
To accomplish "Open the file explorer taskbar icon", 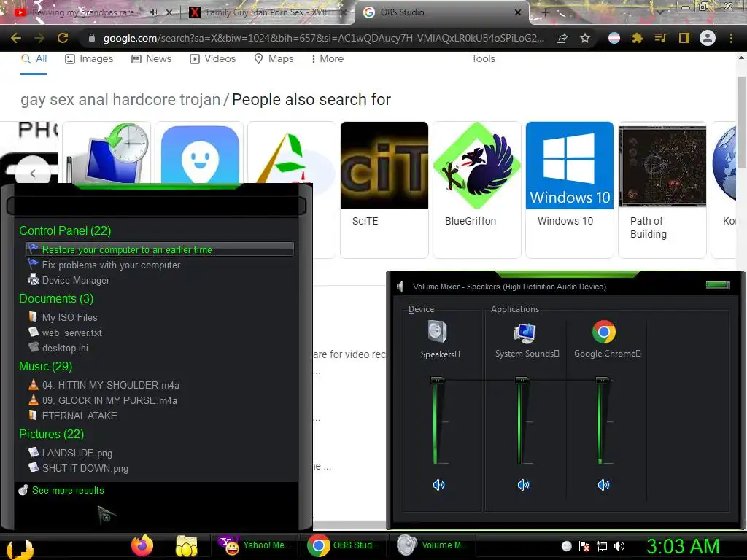I will point(186,545).
